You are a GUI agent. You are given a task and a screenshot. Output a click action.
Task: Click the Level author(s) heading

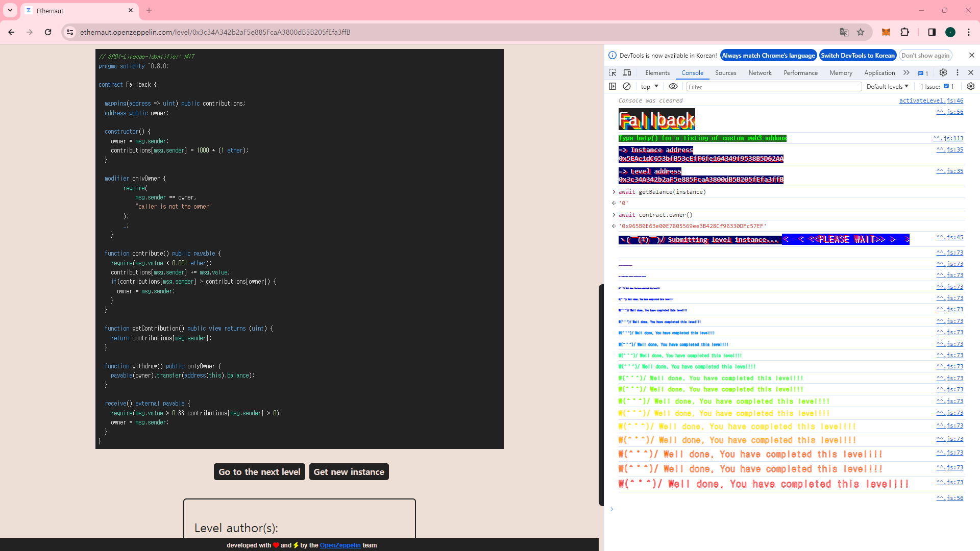click(236, 528)
